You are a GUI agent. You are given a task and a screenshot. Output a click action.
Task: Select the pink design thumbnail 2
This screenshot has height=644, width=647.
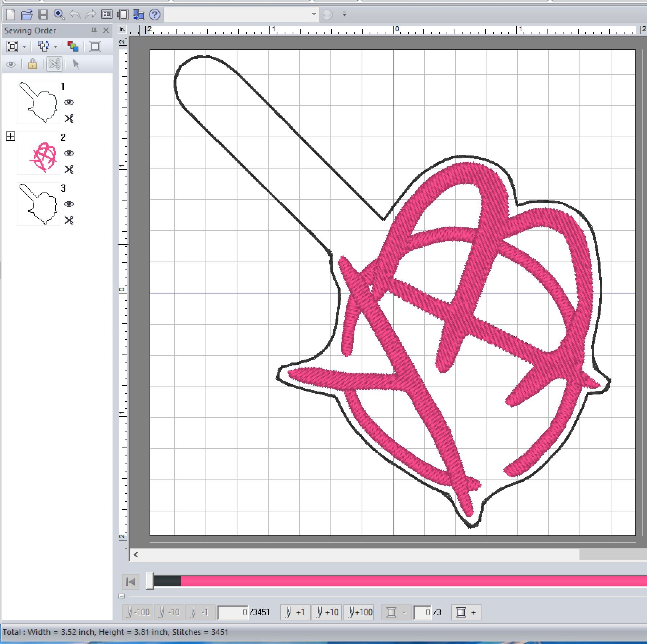[38, 153]
